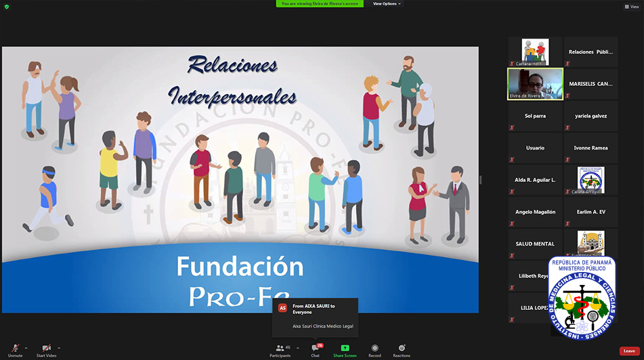This screenshot has width=644, height=360.
Task: Open the Chat panel
Action: point(315,350)
